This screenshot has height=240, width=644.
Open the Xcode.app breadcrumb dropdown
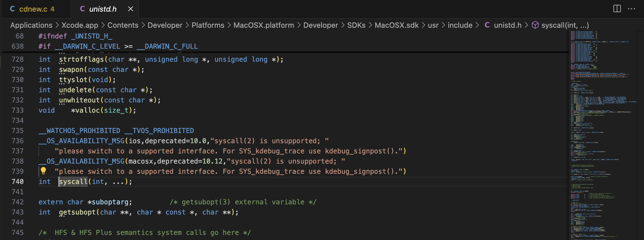[80, 25]
